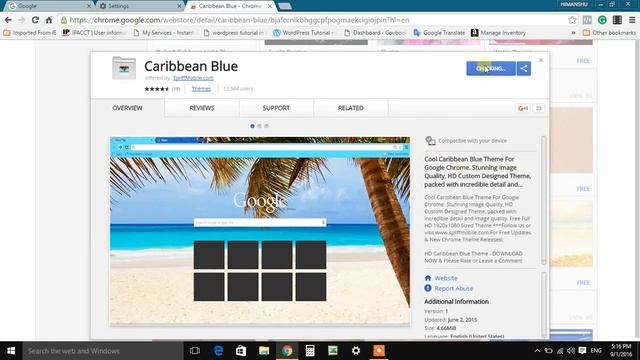Open File Explorer from taskbar
The image size is (640, 360).
click(264, 351)
